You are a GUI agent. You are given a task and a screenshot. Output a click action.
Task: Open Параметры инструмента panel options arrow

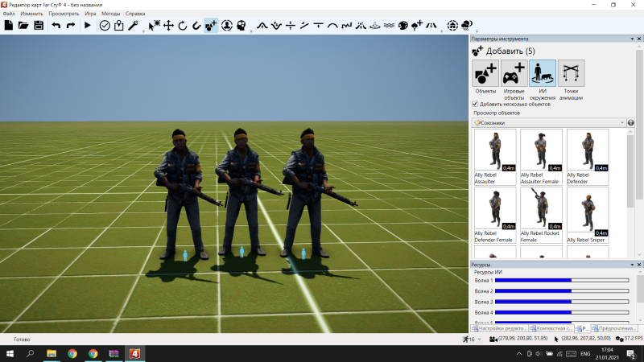click(632, 39)
